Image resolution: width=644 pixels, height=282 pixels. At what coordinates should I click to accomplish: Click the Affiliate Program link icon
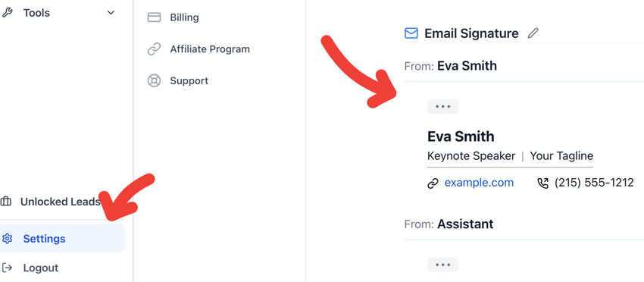[154, 49]
